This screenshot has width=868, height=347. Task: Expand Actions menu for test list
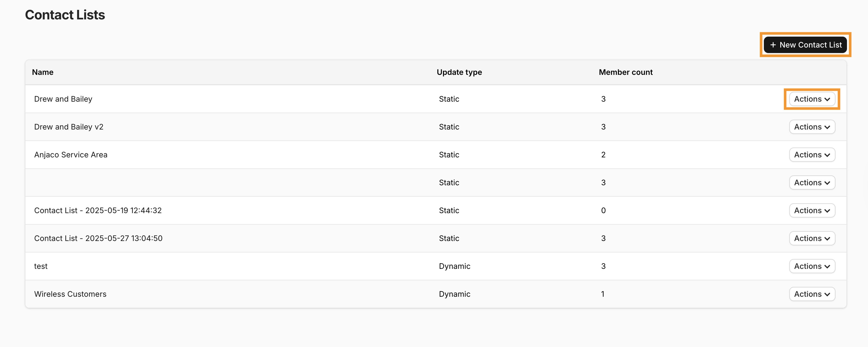[812, 266]
